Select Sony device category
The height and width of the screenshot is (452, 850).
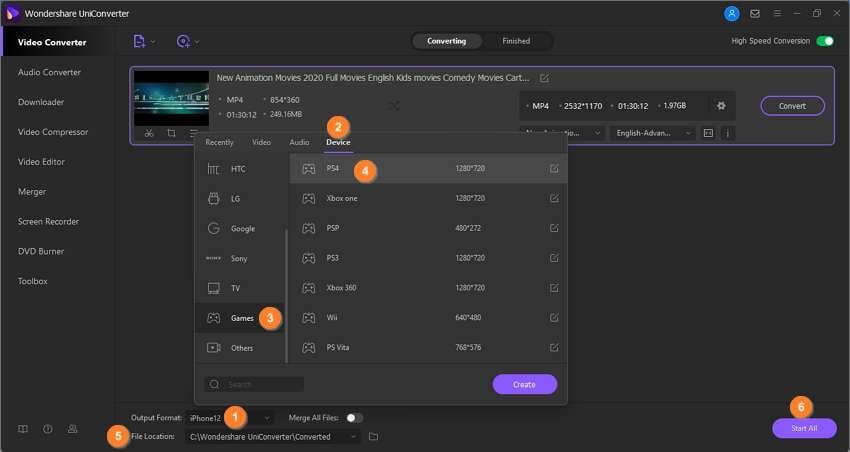click(240, 259)
